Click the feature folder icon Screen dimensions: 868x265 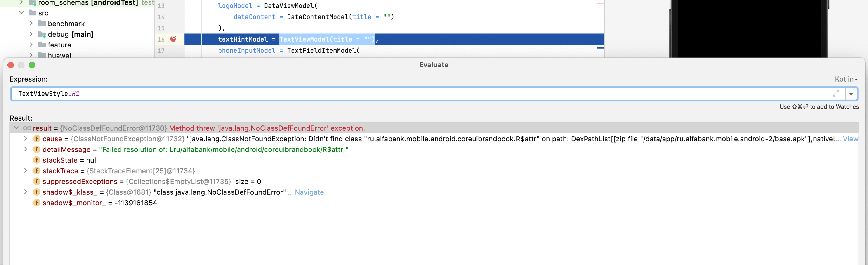coord(42,45)
